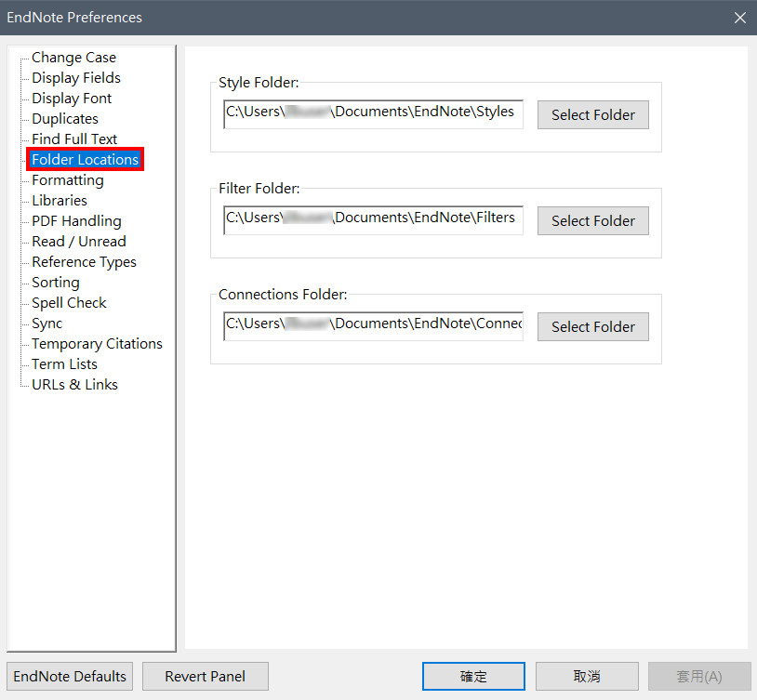This screenshot has width=757, height=700.
Task: Select the Term Lists panel
Action: click(x=65, y=364)
